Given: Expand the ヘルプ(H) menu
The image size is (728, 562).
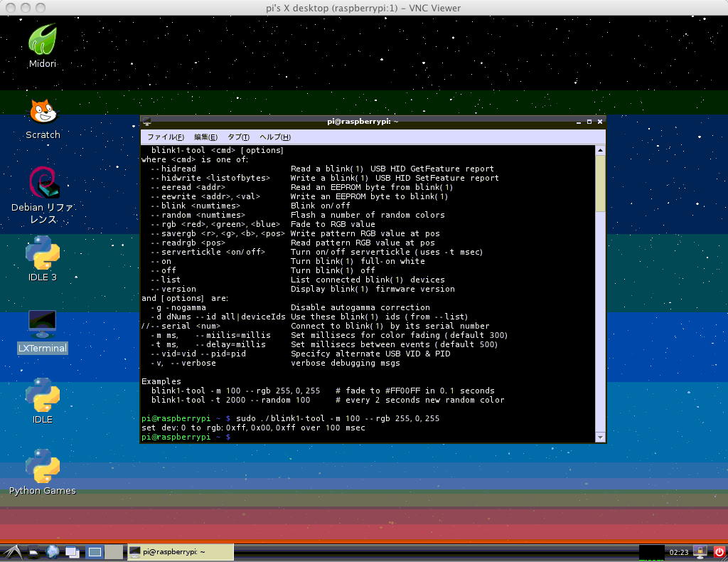Looking at the screenshot, I should (275, 137).
